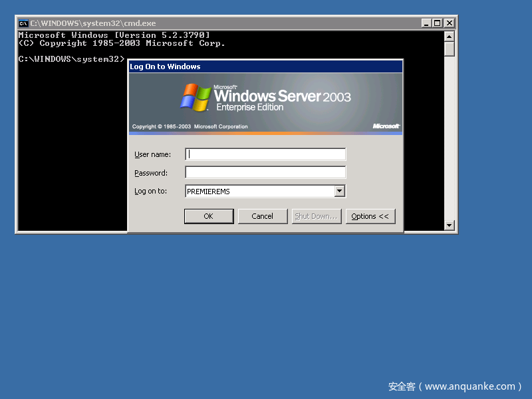This screenshot has height=399, width=532.
Task: Click the Windows flag logo in banner
Action: click(x=195, y=97)
